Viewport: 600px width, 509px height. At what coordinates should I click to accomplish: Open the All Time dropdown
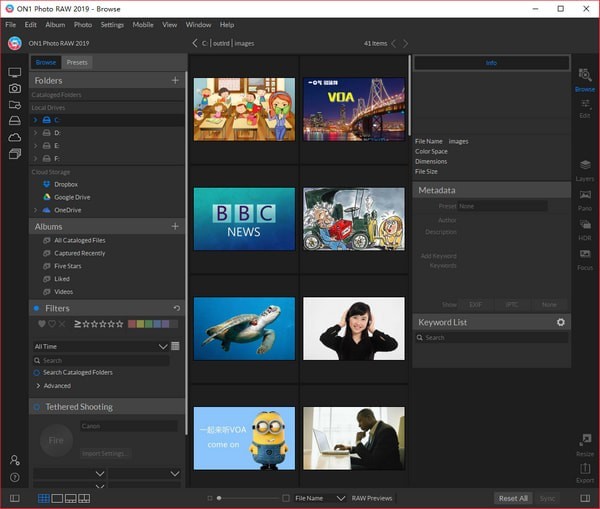pyautogui.click(x=100, y=346)
